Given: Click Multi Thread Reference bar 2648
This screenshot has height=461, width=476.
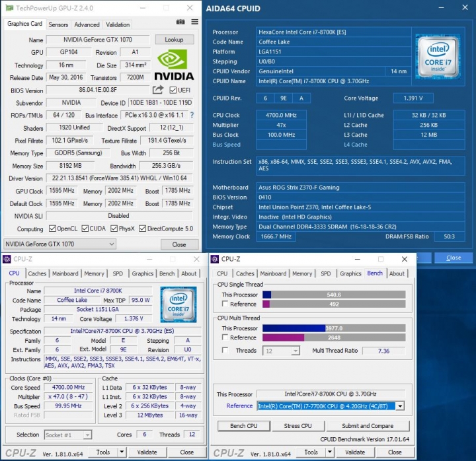Looking at the screenshot, I should (334, 337).
